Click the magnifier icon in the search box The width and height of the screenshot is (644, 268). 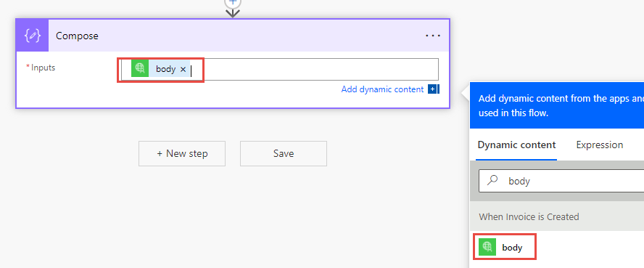coord(492,180)
